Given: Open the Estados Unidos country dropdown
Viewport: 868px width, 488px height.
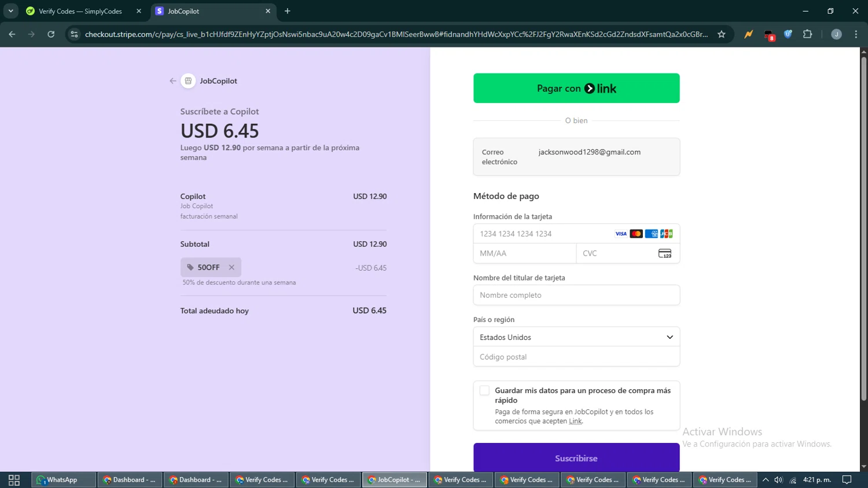Looking at the screenshot, I should [x=576, y=337].
